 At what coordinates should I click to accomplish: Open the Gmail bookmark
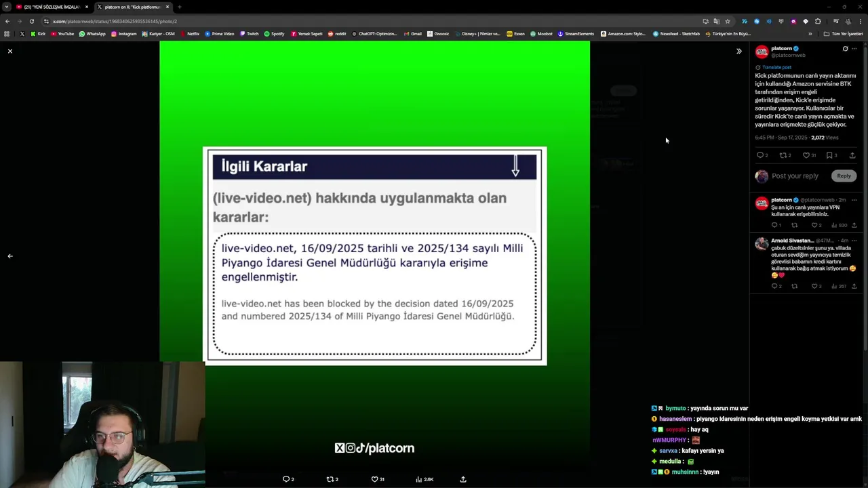click(412, 33)
